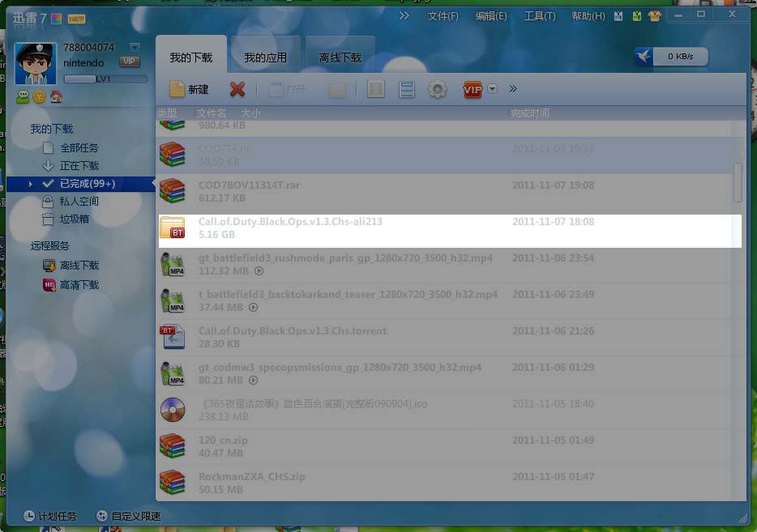Open the dropdown beside user ID 788004074

135,48
